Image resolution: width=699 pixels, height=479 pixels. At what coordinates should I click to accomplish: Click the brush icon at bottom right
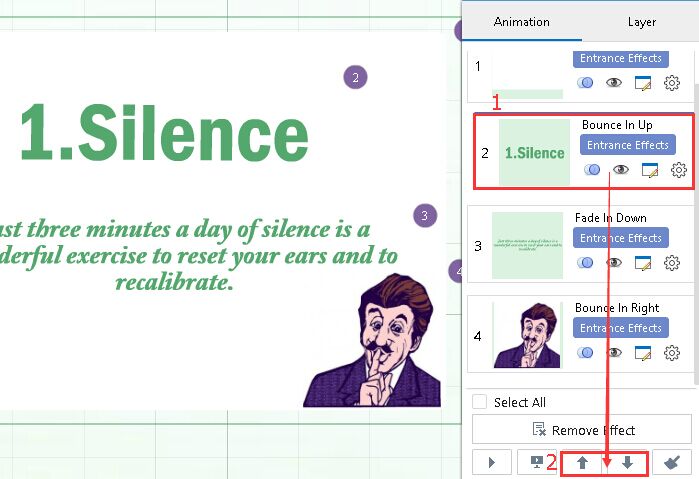point(672,463)
